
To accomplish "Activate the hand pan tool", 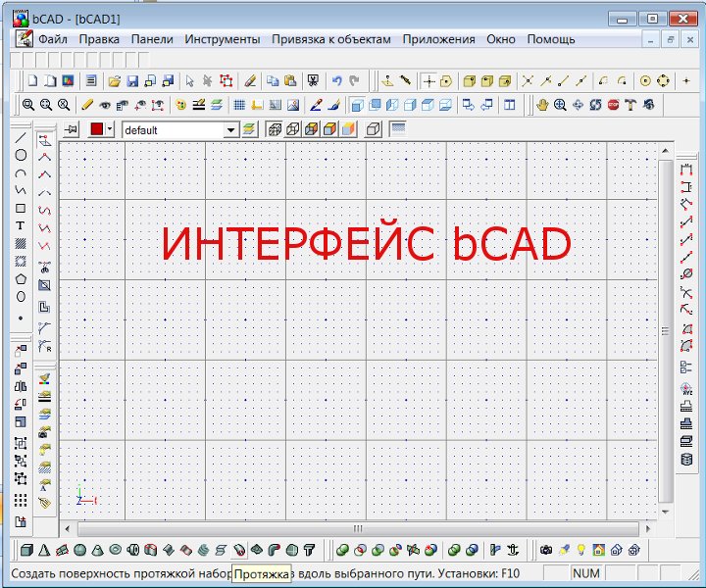I will pyautogui.click(x=542, y=105).
